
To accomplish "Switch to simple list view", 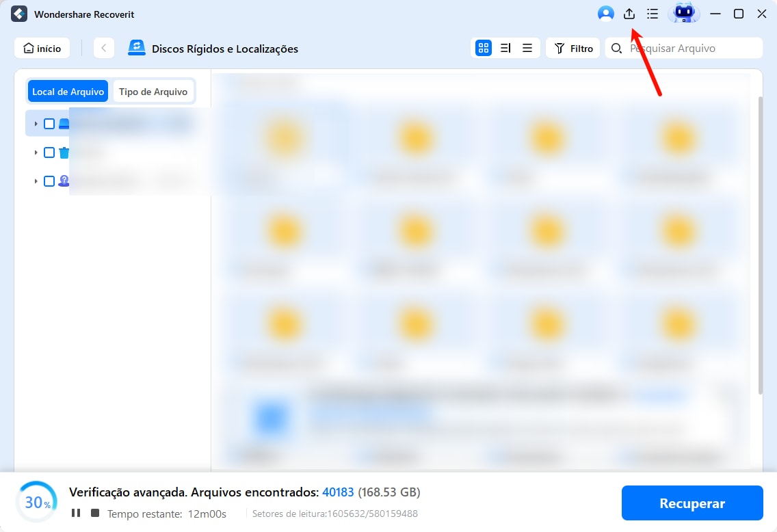I will [527, 48].
